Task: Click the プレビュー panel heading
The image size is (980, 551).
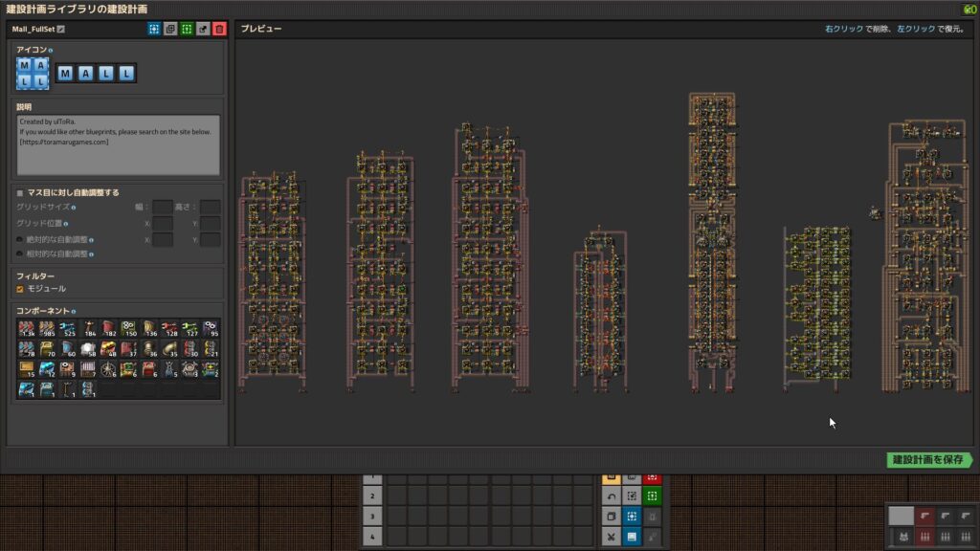Action: click(x=261, y=29)
